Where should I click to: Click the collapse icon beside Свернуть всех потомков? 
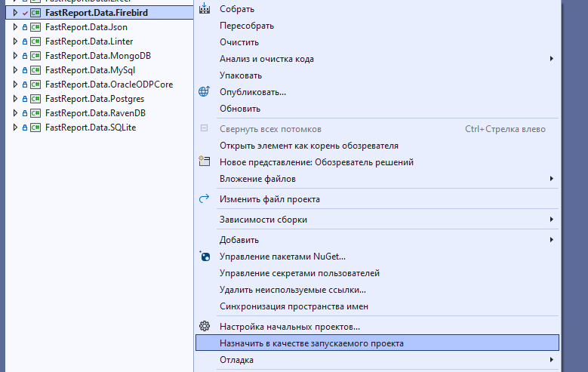[x=204, y=128]
